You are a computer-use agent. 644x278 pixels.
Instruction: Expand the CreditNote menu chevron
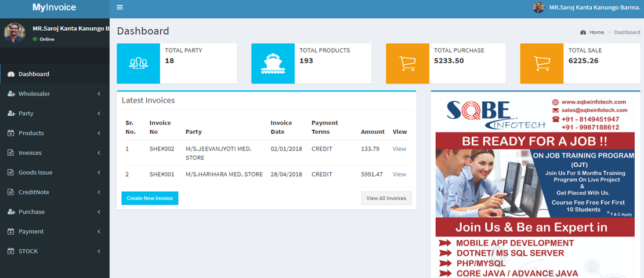99,192
